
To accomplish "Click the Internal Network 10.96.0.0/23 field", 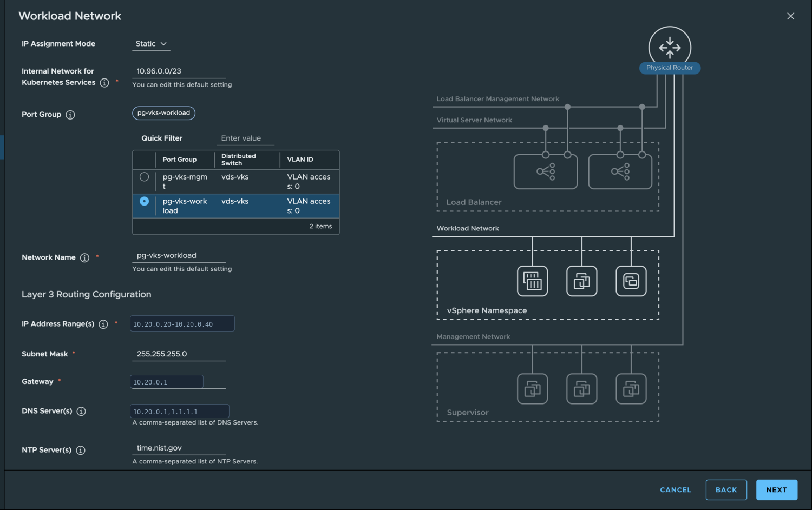I will click(x=179, y=71).
